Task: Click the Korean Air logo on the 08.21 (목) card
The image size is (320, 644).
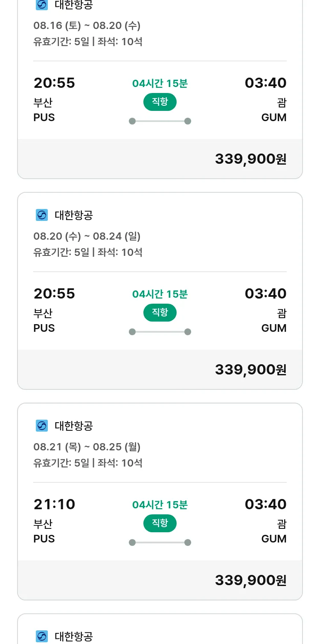Action: click(42, 426)
